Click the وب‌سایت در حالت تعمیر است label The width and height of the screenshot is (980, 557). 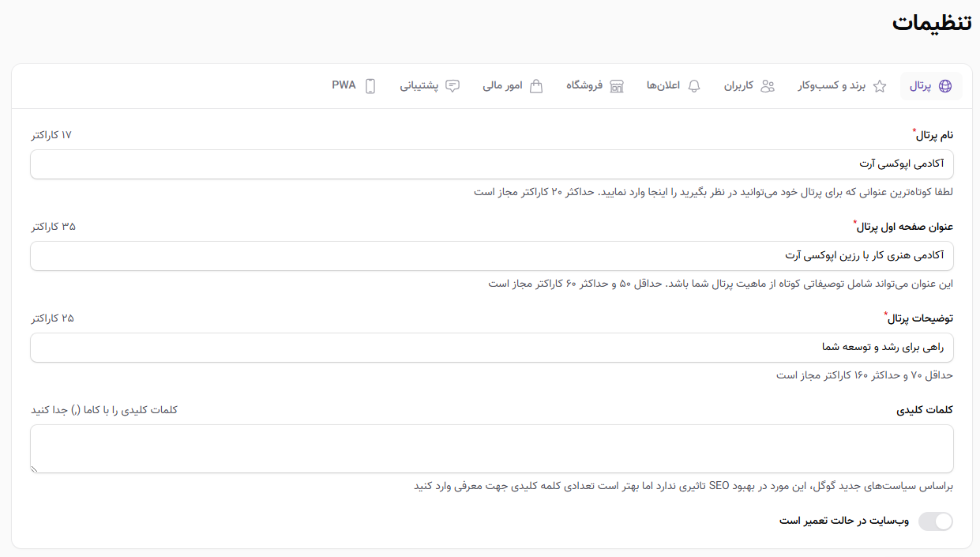tap(844, 521)
